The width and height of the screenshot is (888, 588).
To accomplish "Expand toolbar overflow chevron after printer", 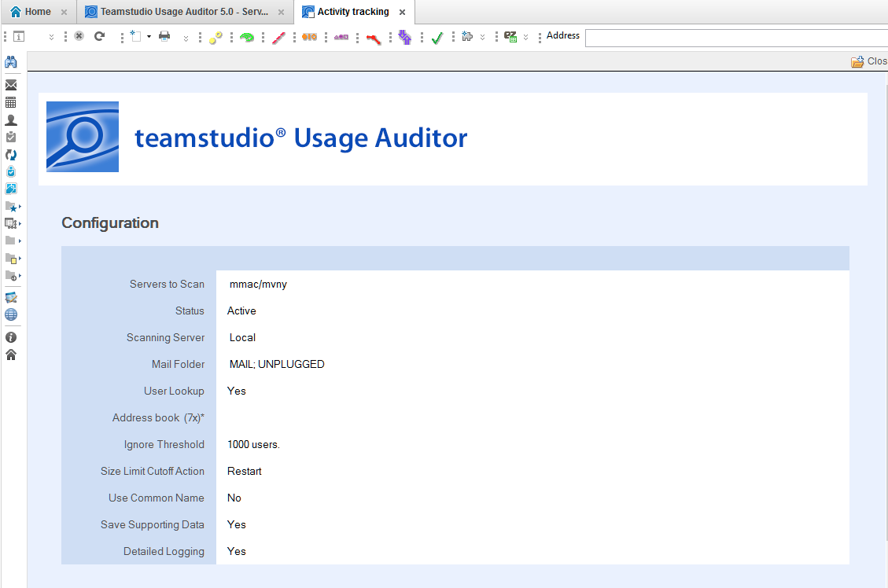I will click(x=186, y=38).
